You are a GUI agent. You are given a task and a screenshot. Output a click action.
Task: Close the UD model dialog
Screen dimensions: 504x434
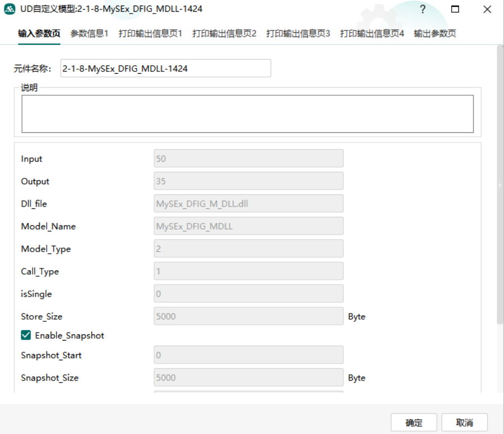tap(487, 10)
